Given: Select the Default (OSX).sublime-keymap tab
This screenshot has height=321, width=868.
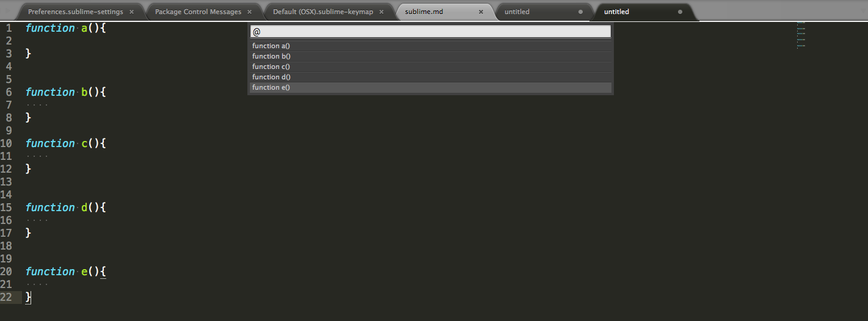Looking at the screenshot, I should pos(323,12).
